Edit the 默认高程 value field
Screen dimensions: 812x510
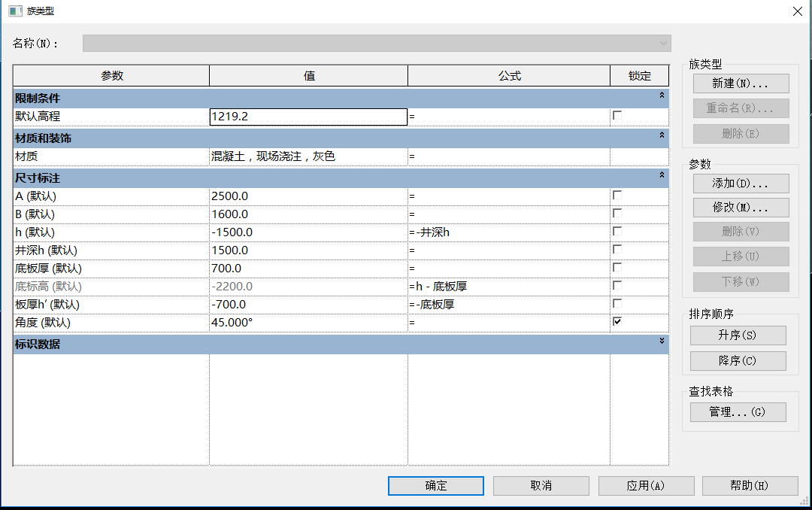308,117
